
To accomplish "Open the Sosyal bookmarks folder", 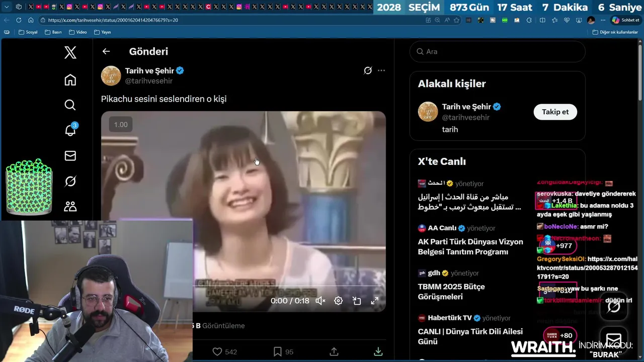I will 28,32.
